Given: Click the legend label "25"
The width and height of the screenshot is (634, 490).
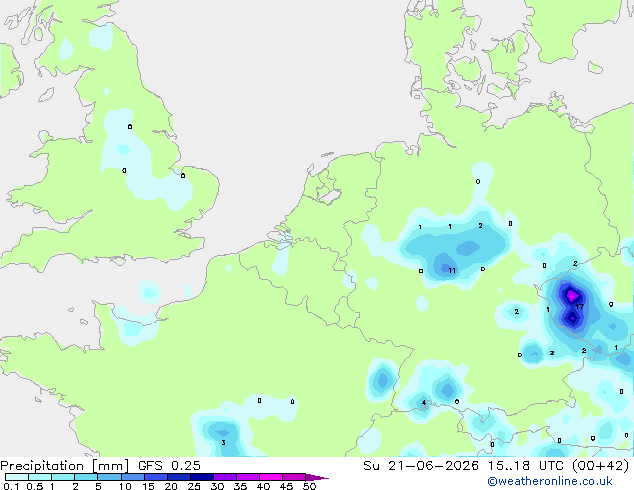Looking at the screenshot, I should 194,486.
